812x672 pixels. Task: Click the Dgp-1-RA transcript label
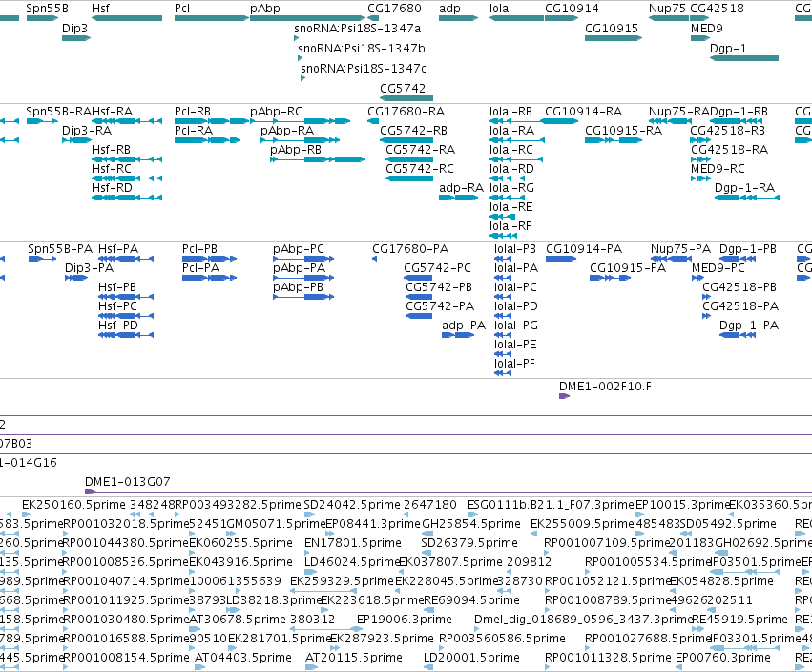744,187
